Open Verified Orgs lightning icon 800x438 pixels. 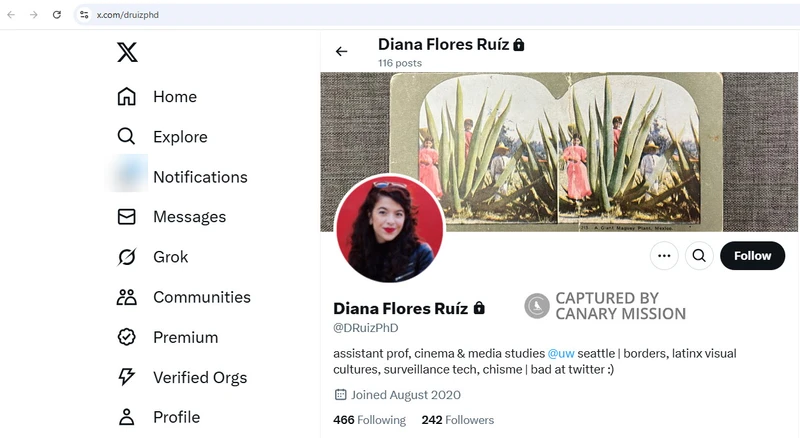[x=127, y=377]
